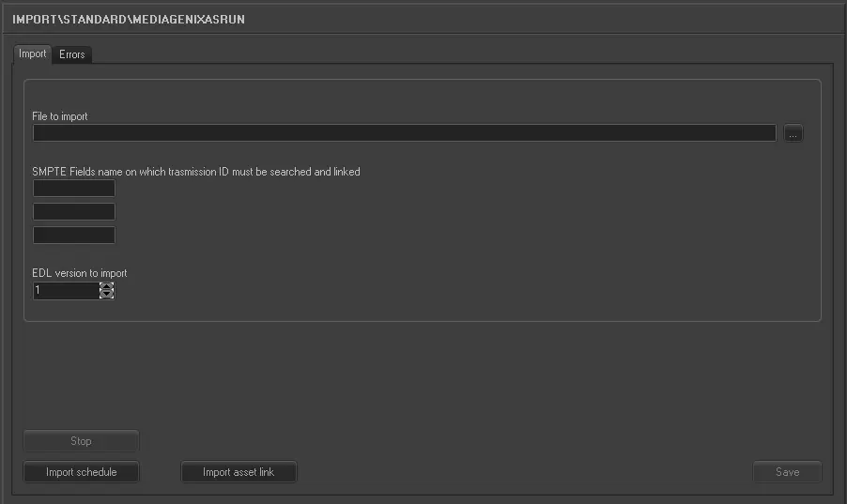
Task: Click the "File to import" label
Action: [60, 116]
